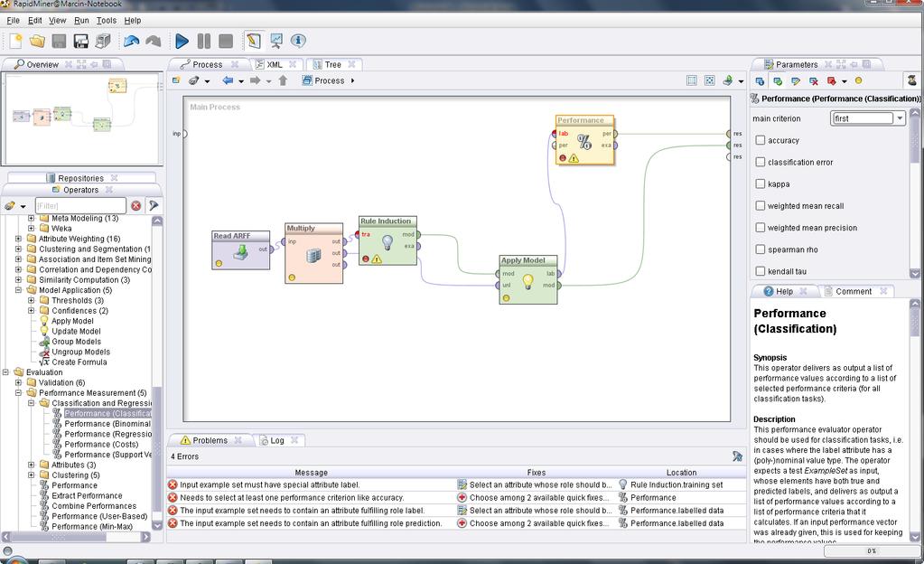Open the Welcome perspective info icon
Screen dimensions: 924x564
[x=298, y=41]
